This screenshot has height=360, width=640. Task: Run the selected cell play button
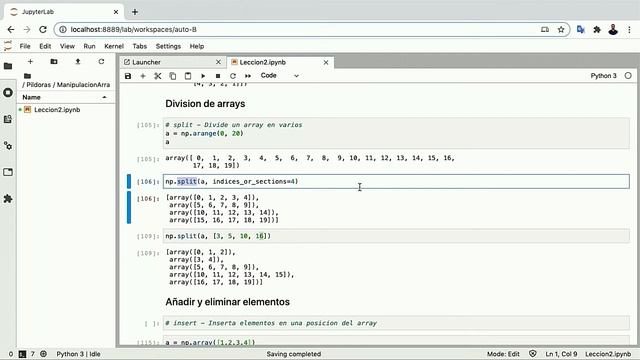pyautogui.click(x=203, y=76)
